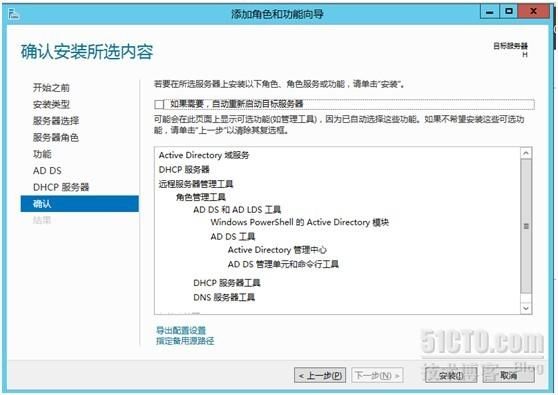Open 导出配置设置 link
The width and height of the screenshot is (558, 395).
(x=181, y=331)
